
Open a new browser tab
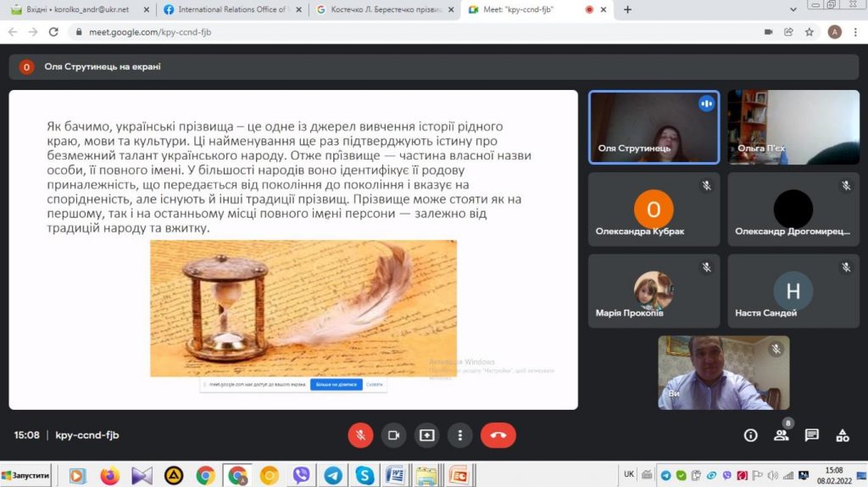click(x=627, y=9)
